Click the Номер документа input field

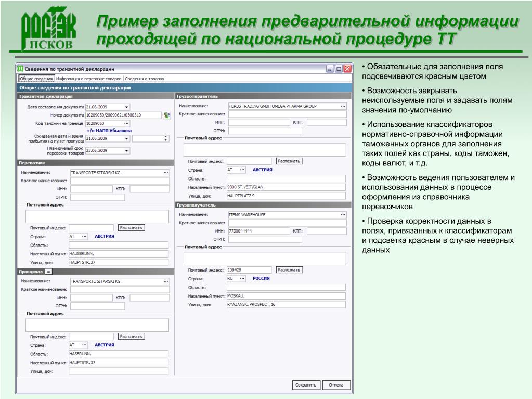123,115
